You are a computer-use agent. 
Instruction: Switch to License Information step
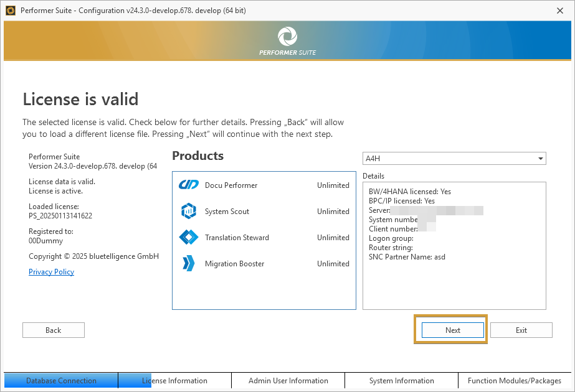click(174, 381)
